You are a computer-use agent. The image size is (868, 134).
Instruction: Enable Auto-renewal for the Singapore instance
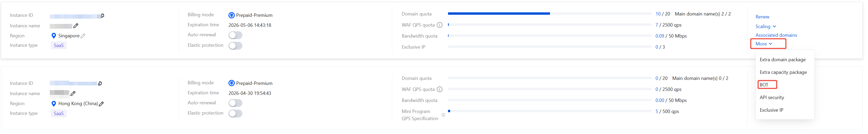235,35
